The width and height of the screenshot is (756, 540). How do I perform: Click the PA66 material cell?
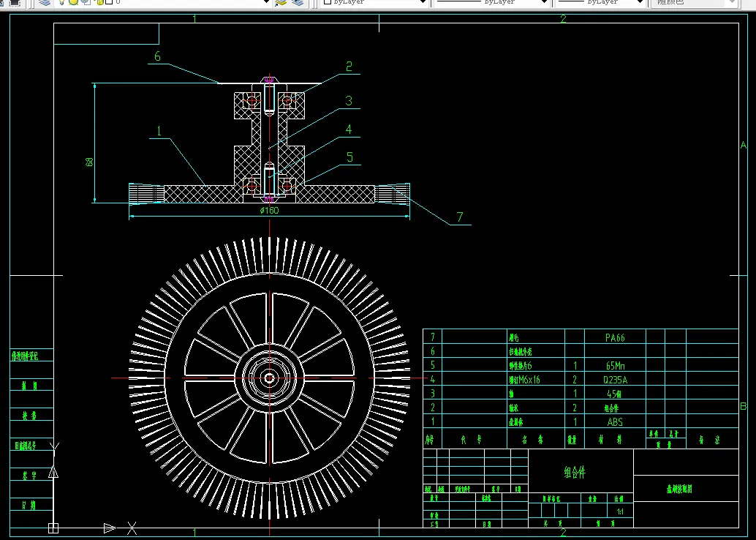point(615,338)
